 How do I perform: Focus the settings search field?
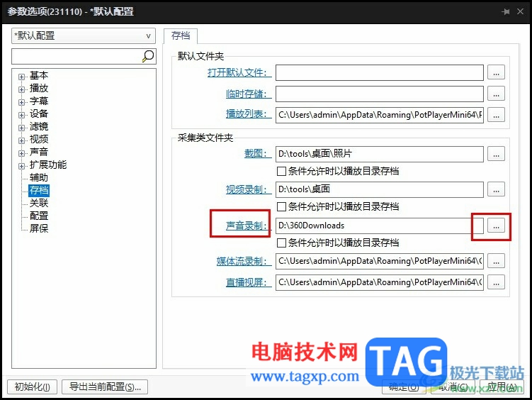[x=84, y=56]
